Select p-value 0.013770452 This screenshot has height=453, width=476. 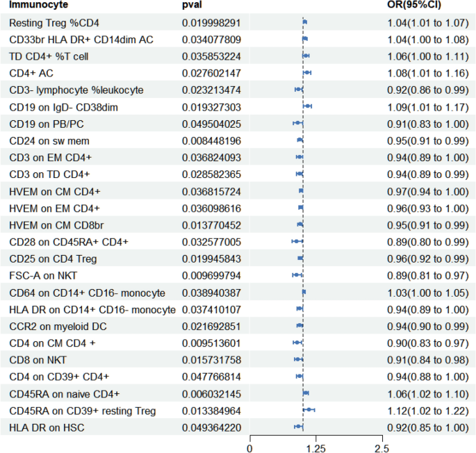211,225
